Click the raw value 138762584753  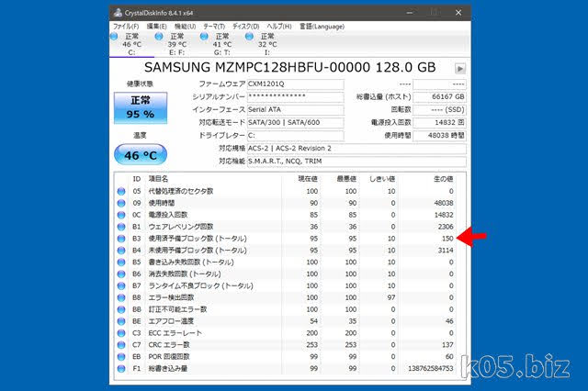point(431,369)
